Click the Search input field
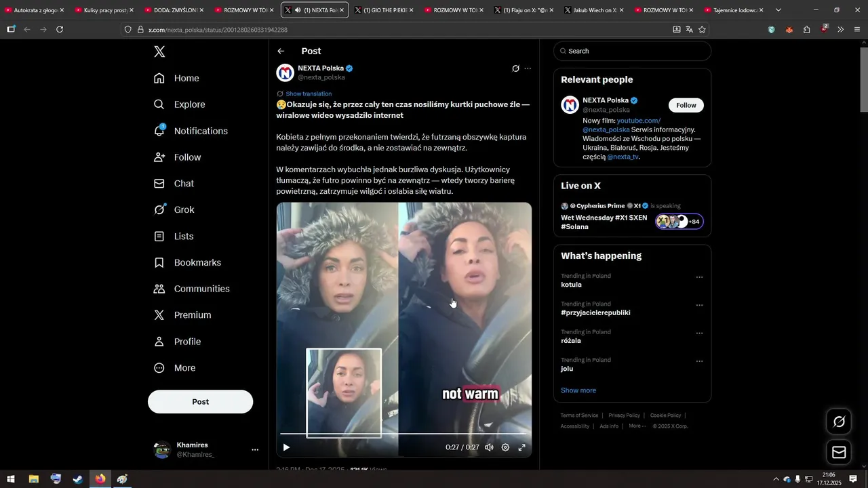Image resolution: width=868 pixels, height=488 pixels. [632, 51]
